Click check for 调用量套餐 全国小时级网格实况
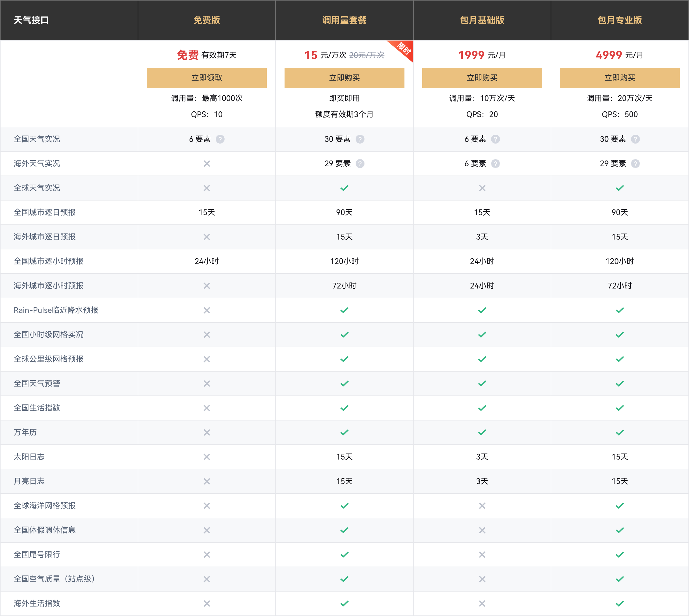Image resolution: width=689 pixels, height=616 pixels. (344, 334)
